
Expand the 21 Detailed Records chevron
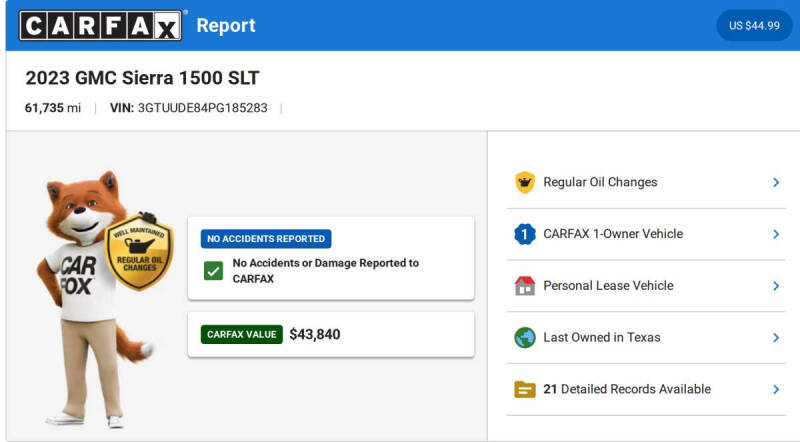[x=776, y=389]
